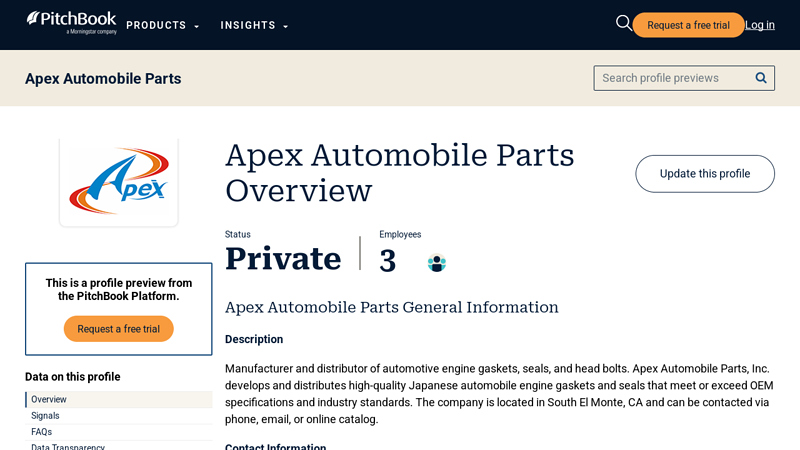Open the Log in link
This screenshot has height=450, width=800.
[760, 25]
